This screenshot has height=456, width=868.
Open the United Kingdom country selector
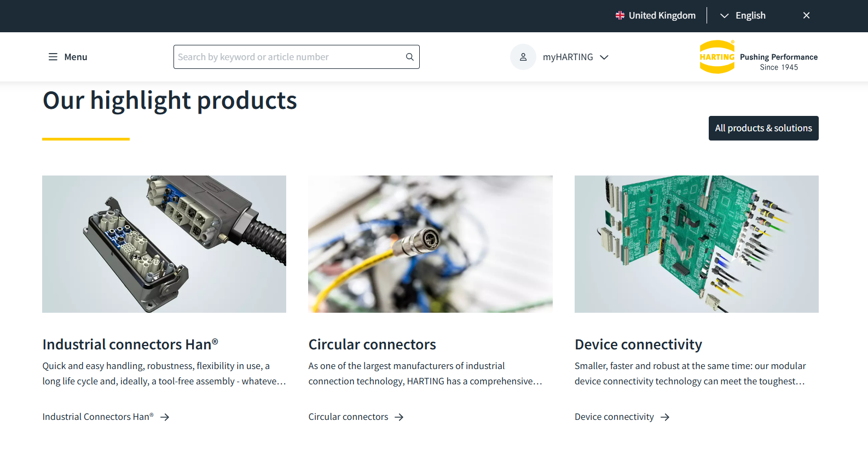click(662, 15)
